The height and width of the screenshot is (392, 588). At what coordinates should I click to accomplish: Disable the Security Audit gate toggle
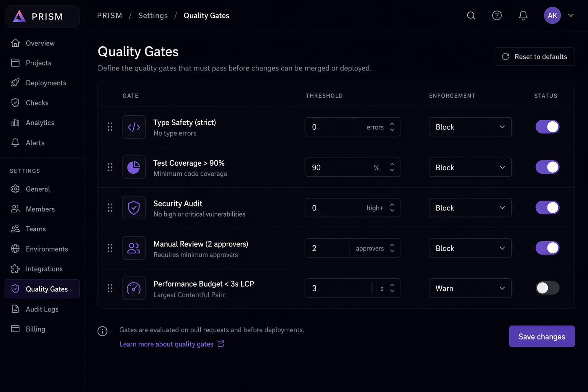point(547,207)
